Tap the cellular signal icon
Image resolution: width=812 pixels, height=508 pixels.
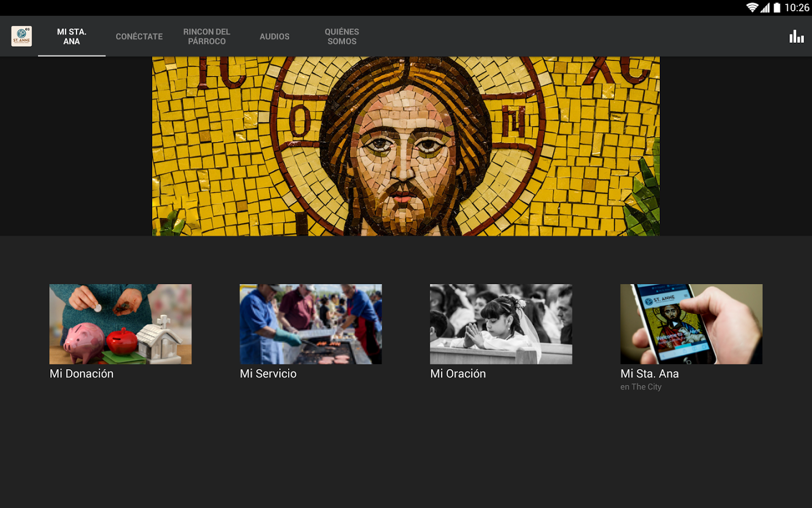(765, 7)
